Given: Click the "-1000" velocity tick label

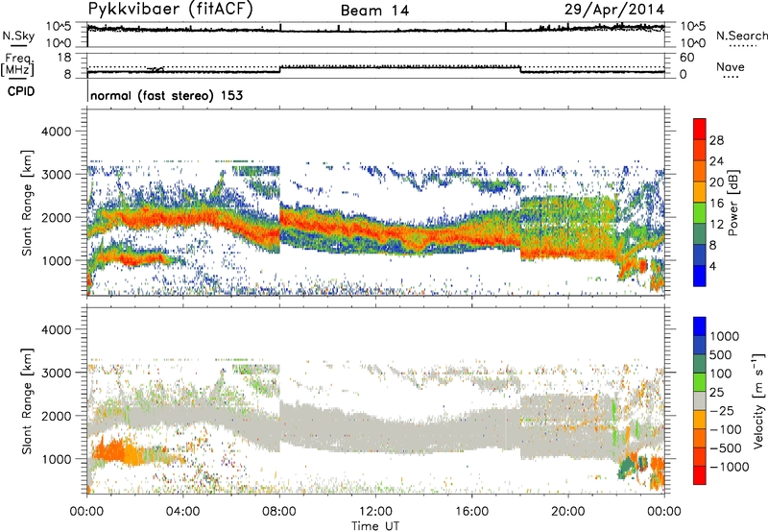Looking at the screenshot, I should (x=730, y=467).
